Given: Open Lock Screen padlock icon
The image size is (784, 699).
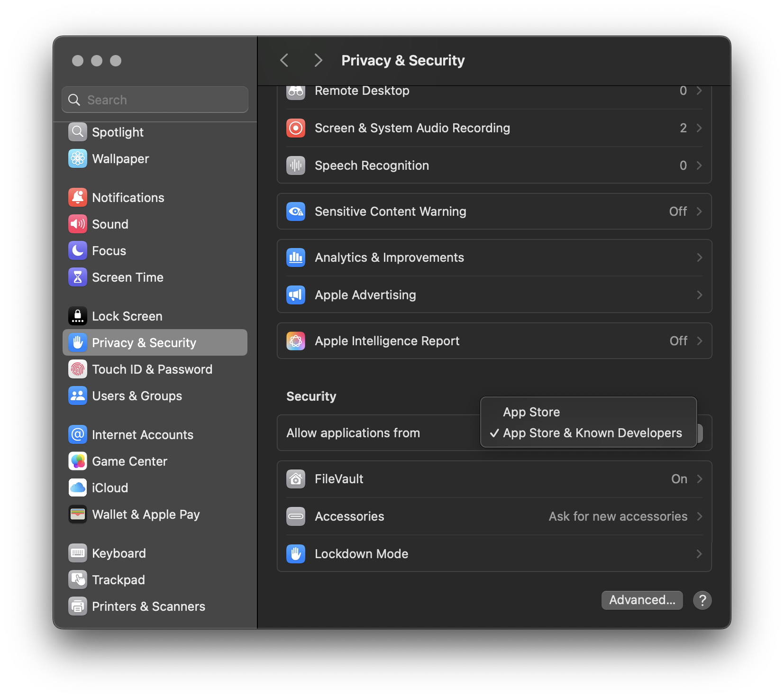Looking at the screenshot, I should [78, 316].
